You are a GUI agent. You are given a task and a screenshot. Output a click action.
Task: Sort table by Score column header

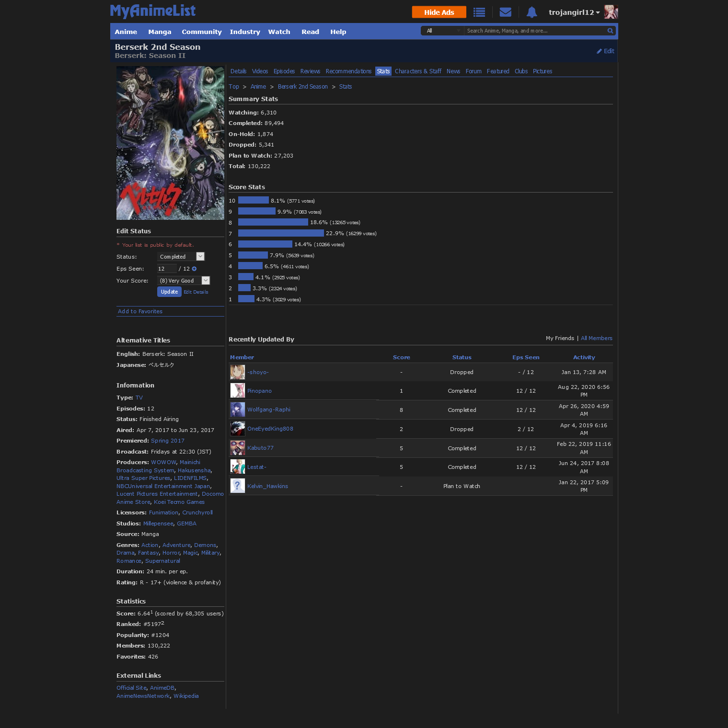[402, 357]
